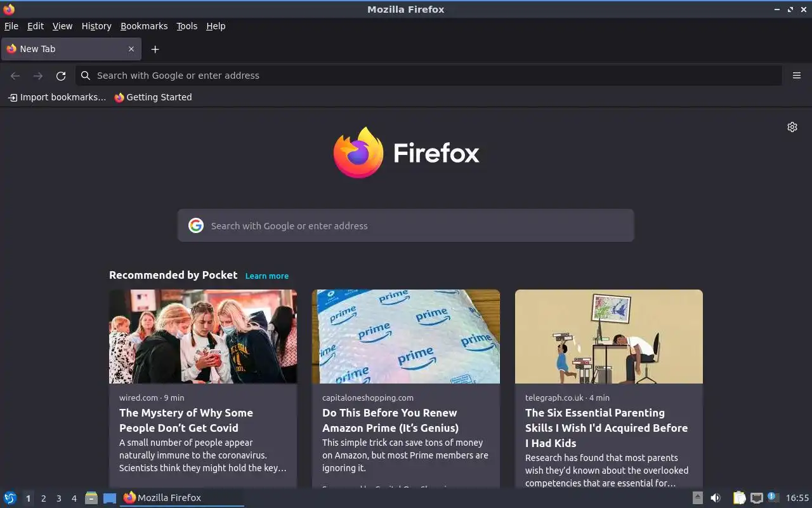Click the magnifier icon in address bar
Image resolution: width=812 pixels, height=508 pixels.
(x=86, y=76)
